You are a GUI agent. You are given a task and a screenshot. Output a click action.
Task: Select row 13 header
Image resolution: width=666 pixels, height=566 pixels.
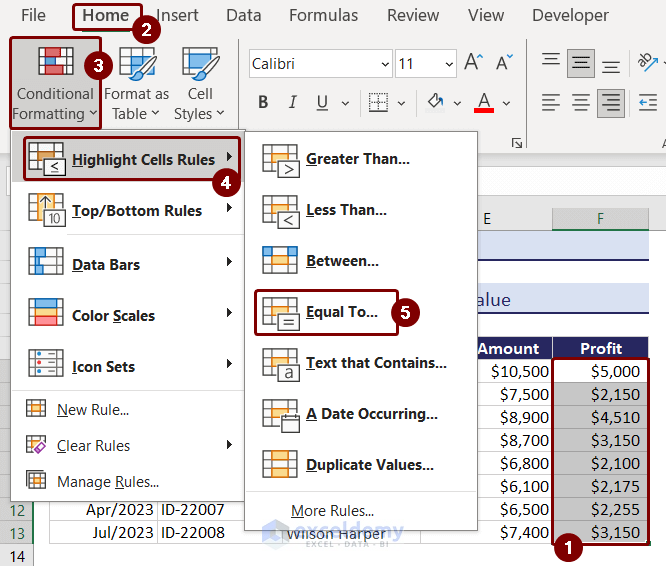(17, 532)
